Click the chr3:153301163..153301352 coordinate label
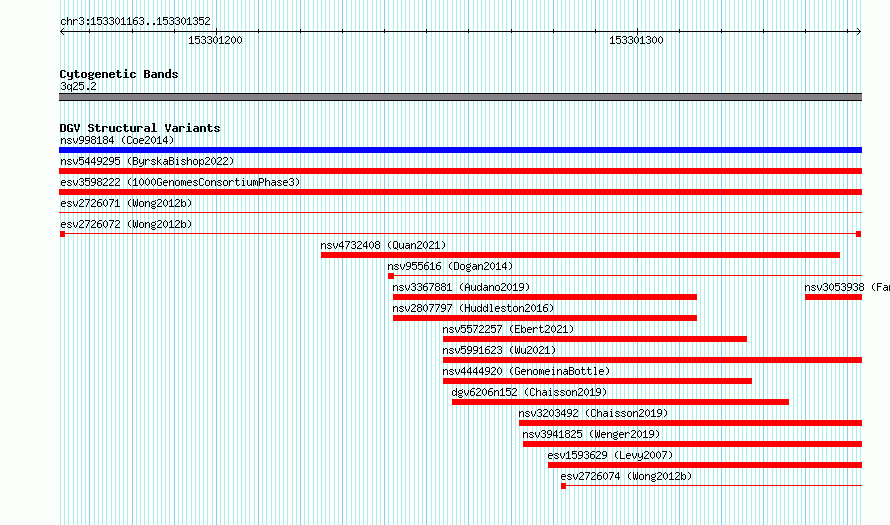Image resolution: width=890 pixels, height=525 pixels. pyautogui.click(x=135, y=22)
